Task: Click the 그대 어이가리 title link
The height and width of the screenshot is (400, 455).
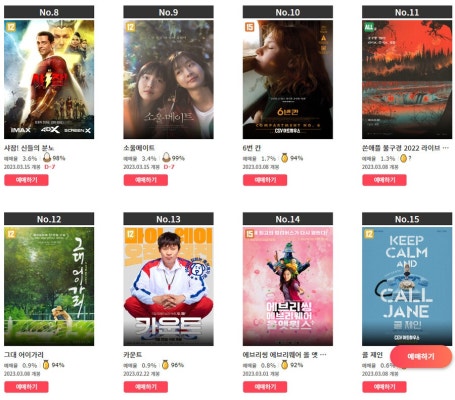Action: [24, 355]
